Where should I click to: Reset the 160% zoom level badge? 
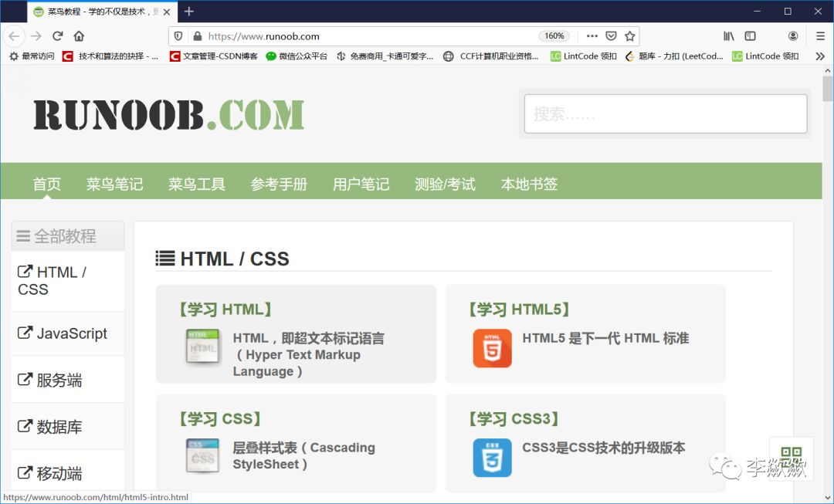554,36
